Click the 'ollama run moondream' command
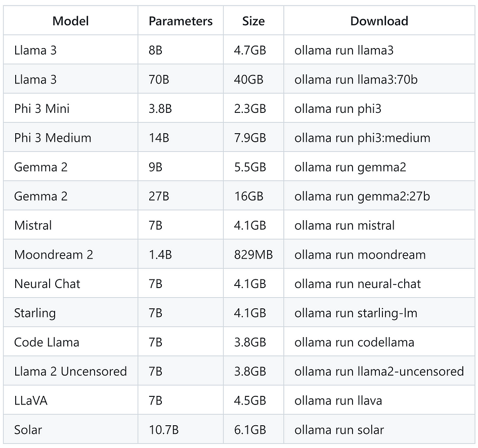 click(x=360, y=255)
